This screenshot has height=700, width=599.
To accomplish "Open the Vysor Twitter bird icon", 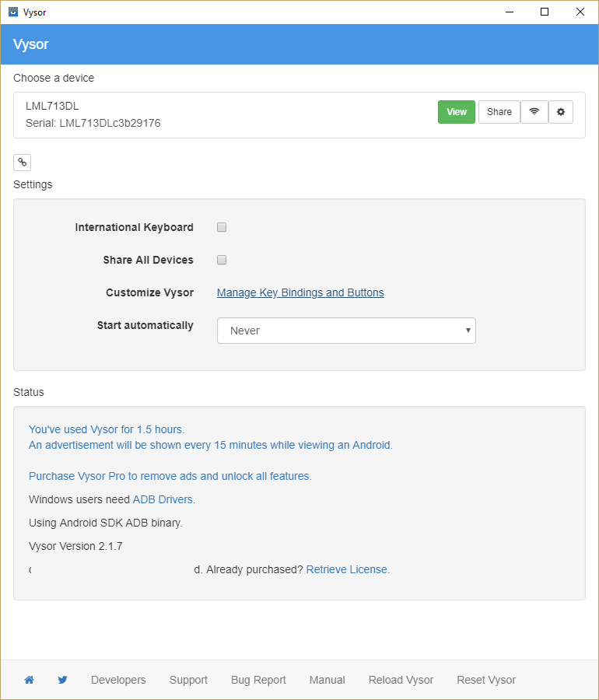I will pos(62,680).
